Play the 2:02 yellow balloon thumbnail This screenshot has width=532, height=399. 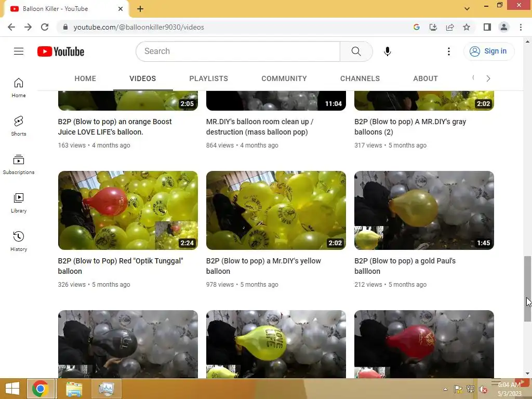click(276, 210)
